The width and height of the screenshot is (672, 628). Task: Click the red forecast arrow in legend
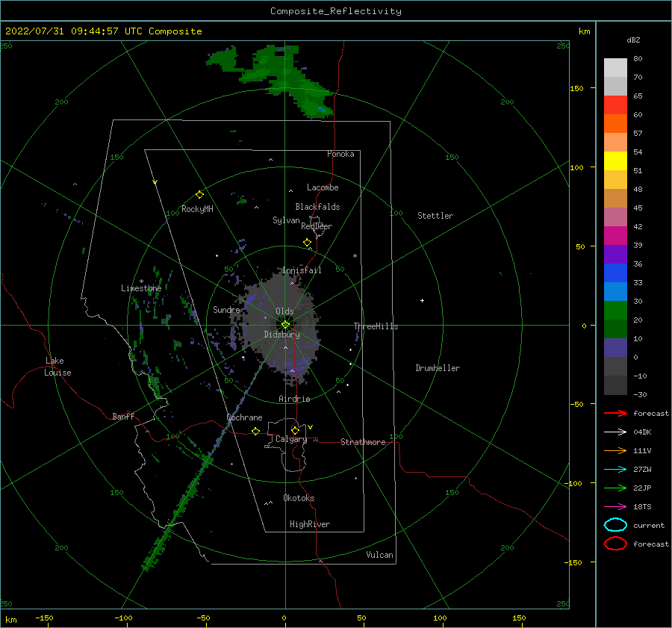point(615,413)
